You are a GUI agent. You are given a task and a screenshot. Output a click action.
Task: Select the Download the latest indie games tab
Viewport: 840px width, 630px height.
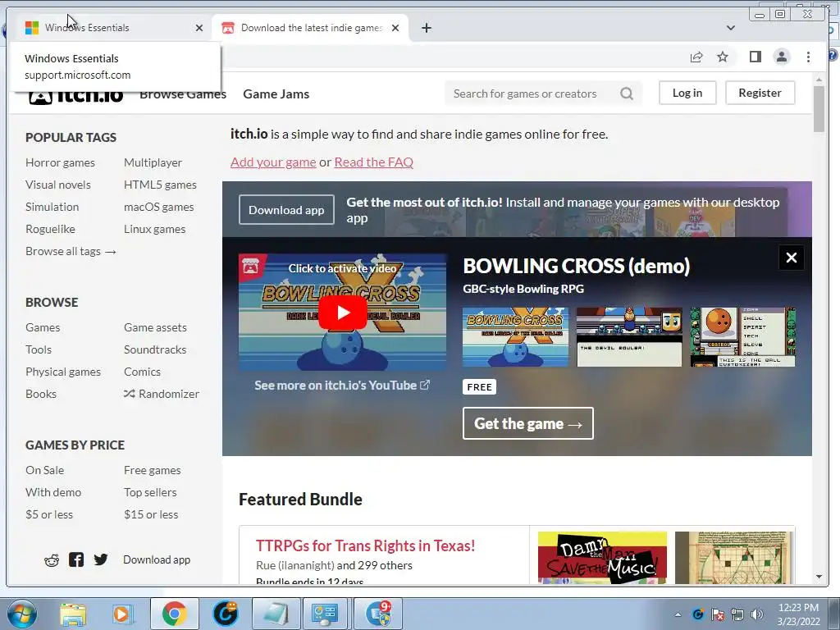coord(311,28)
